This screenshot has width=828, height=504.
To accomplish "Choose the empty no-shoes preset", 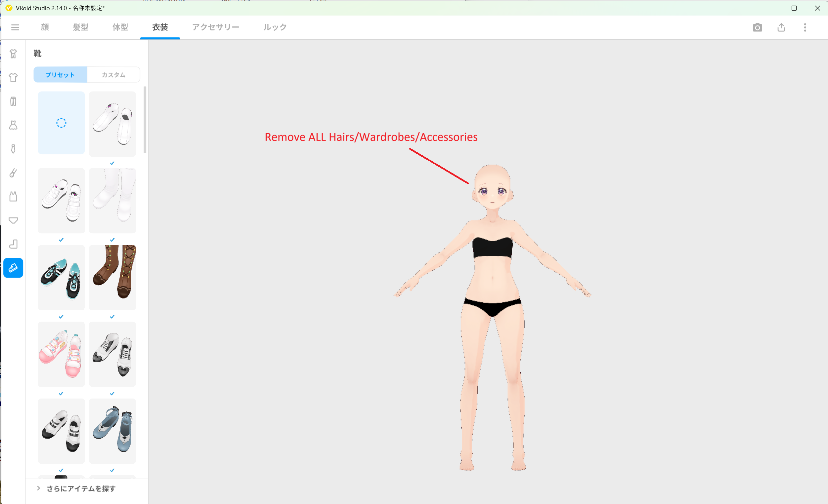I will [61, 123].
